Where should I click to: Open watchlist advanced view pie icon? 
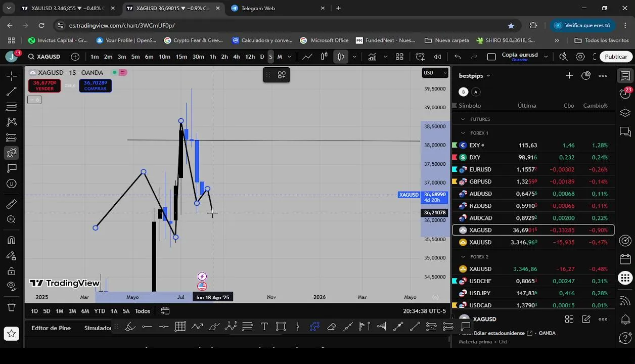(586, 76)
